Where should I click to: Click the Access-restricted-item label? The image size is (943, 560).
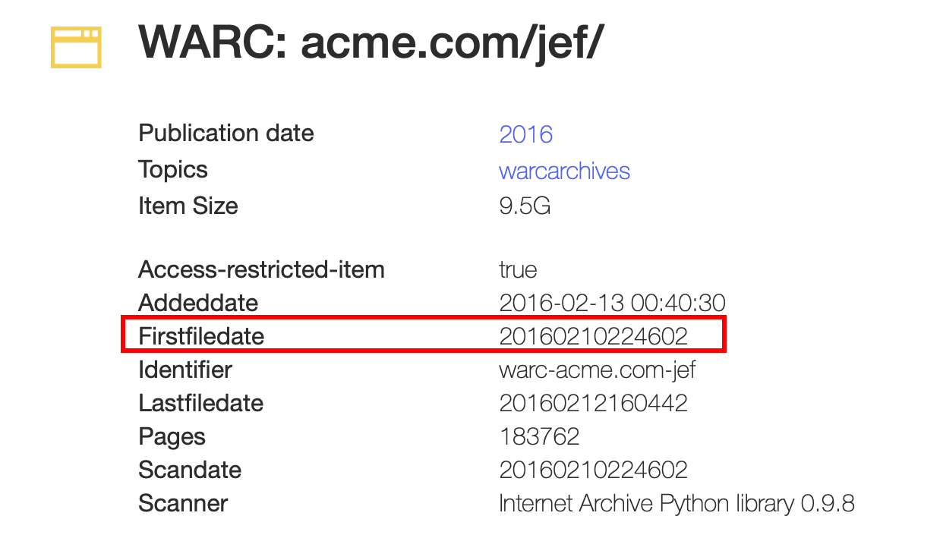click(261, 269)
